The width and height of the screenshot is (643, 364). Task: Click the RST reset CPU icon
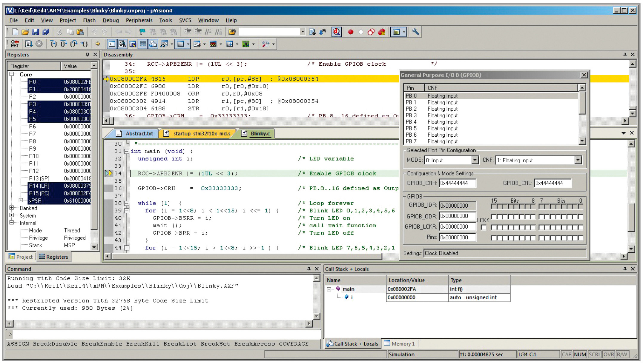pyautogui.click(x=14, y=44)
